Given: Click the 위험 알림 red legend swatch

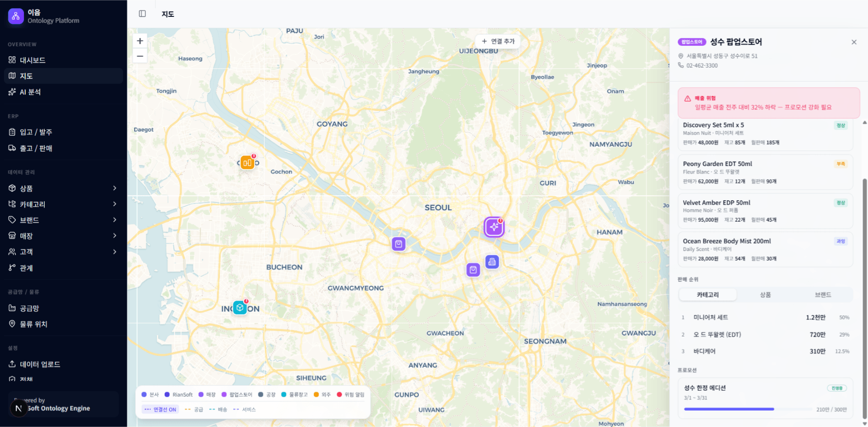Looking at the screenshot, I should (339, 395).
